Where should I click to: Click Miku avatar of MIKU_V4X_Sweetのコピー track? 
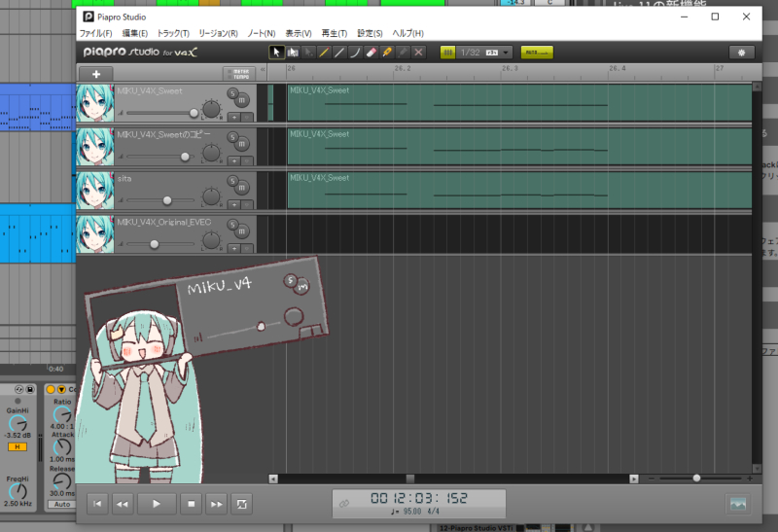pyautogui.click(x=94, y=147)
